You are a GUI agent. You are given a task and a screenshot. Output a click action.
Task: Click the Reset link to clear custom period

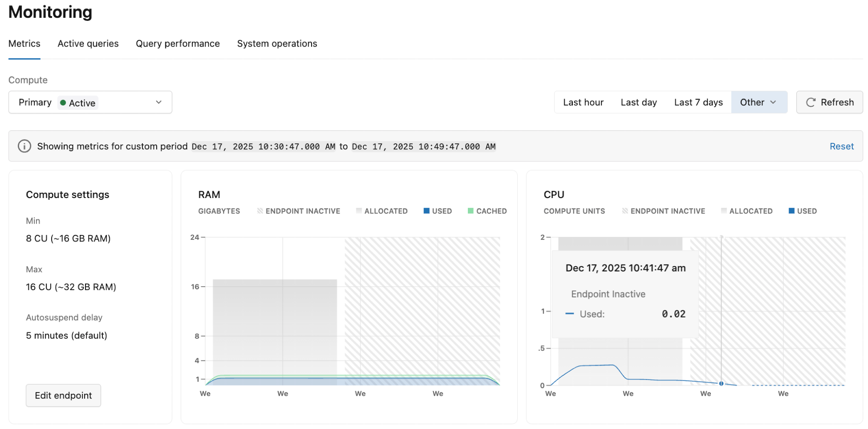(x=841, y=146)
